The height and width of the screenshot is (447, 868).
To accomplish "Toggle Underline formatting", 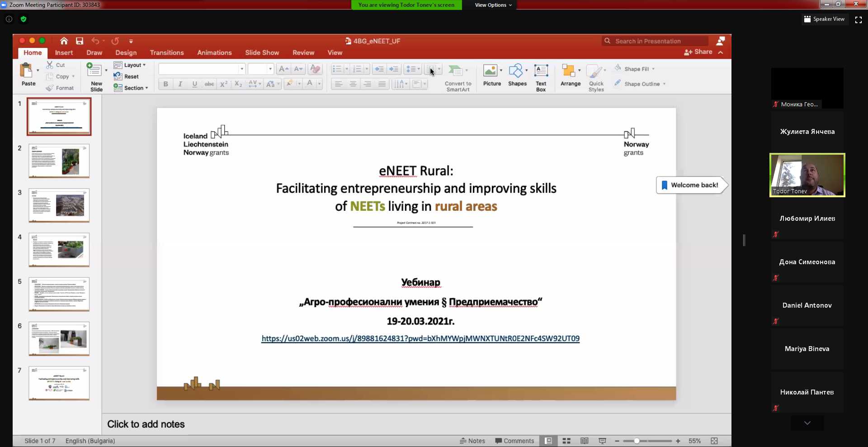I will coord(195,84).
